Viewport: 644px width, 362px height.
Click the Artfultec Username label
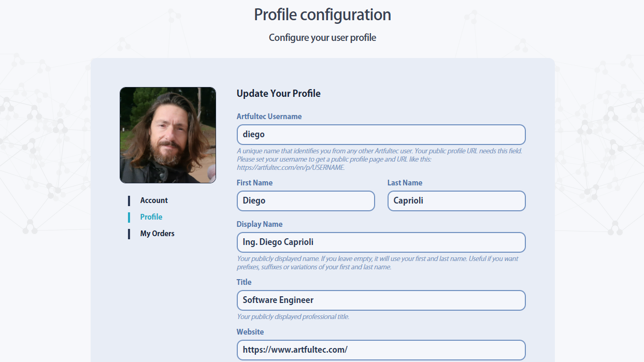coord(269,117)
